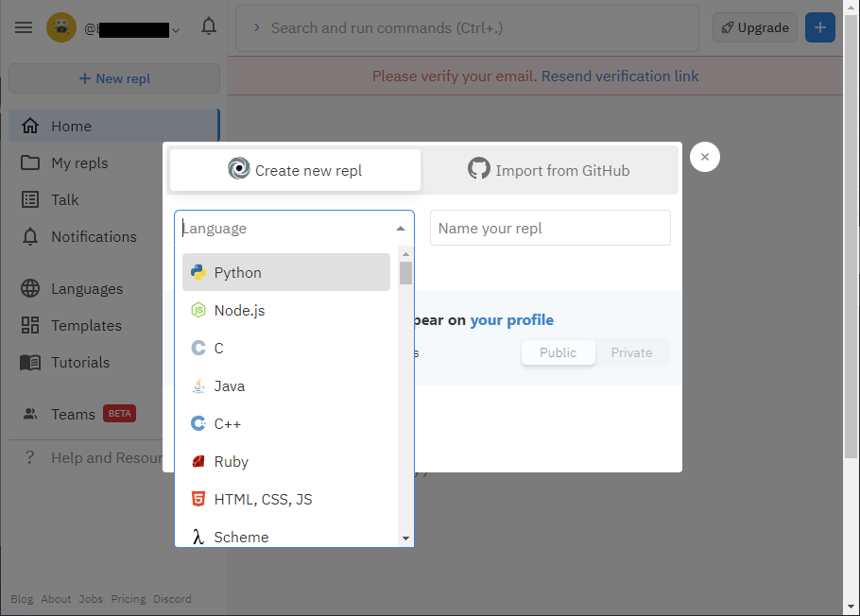Click the rocket icon on Upgrade
860x616 pixels.
[x=728, y=27]
